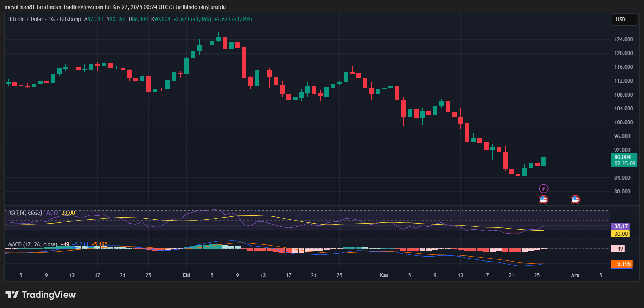Screen dimensions: 644x308
Task: Click the Kas month label on time axis
Action: pyautogui.click(x=384, y=275)
